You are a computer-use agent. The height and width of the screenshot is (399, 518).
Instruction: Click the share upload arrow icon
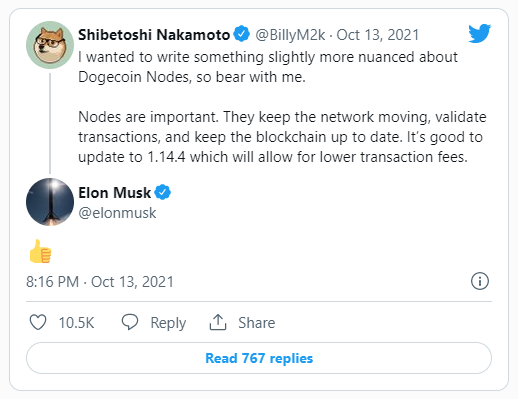pyautogui.click(x=218, y=322)
